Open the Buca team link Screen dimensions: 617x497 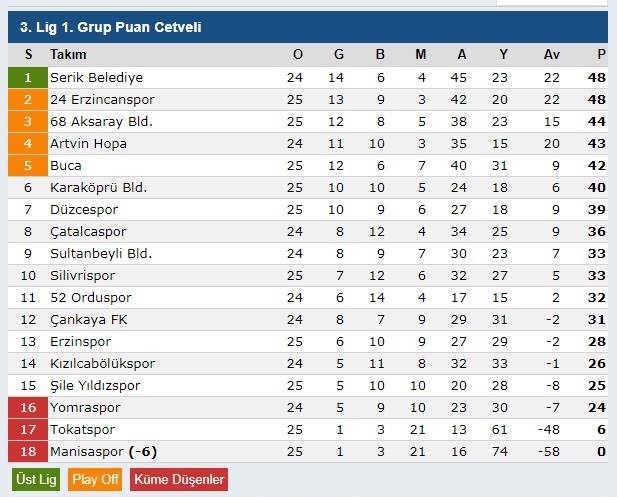[66, 166]
